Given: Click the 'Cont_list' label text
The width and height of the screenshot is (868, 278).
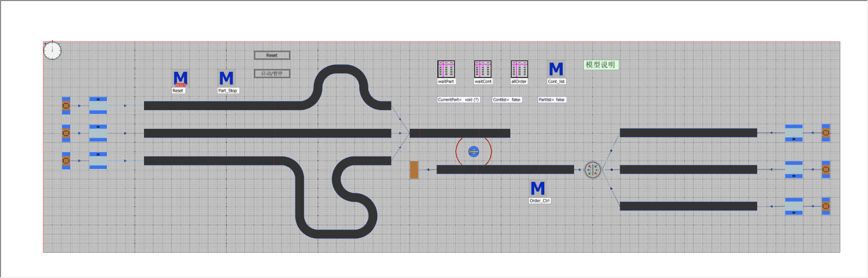Looking at the screenshot, I should (556, 81).
